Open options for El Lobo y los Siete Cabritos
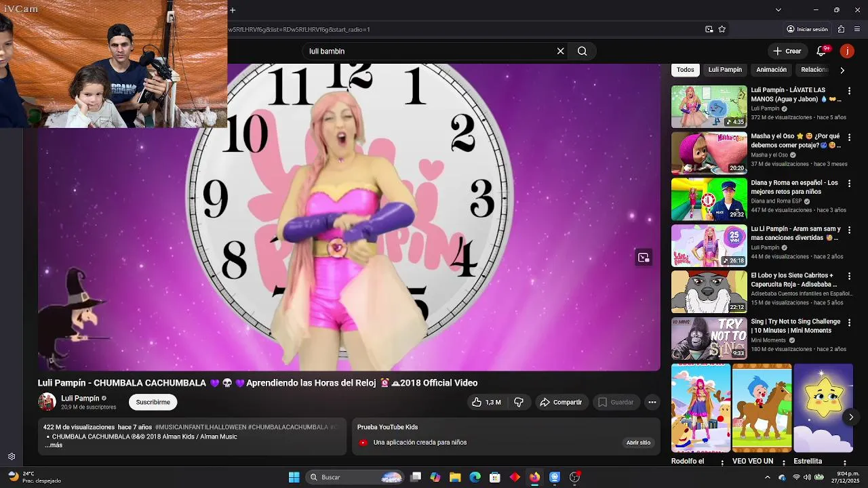This screenshot has width=868, height=488. pyautogui.click(x=849, y=277)
